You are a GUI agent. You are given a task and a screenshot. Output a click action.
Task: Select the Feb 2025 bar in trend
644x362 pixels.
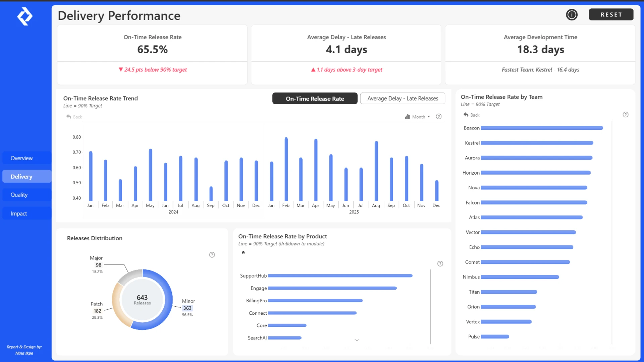coord(286,169)
